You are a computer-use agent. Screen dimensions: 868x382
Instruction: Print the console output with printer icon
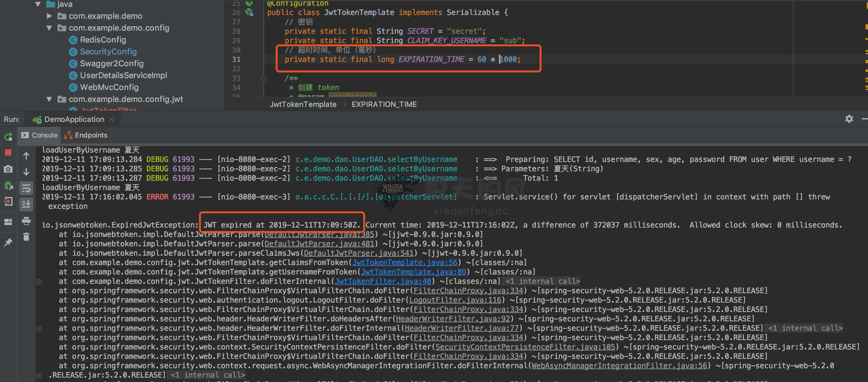26,221
